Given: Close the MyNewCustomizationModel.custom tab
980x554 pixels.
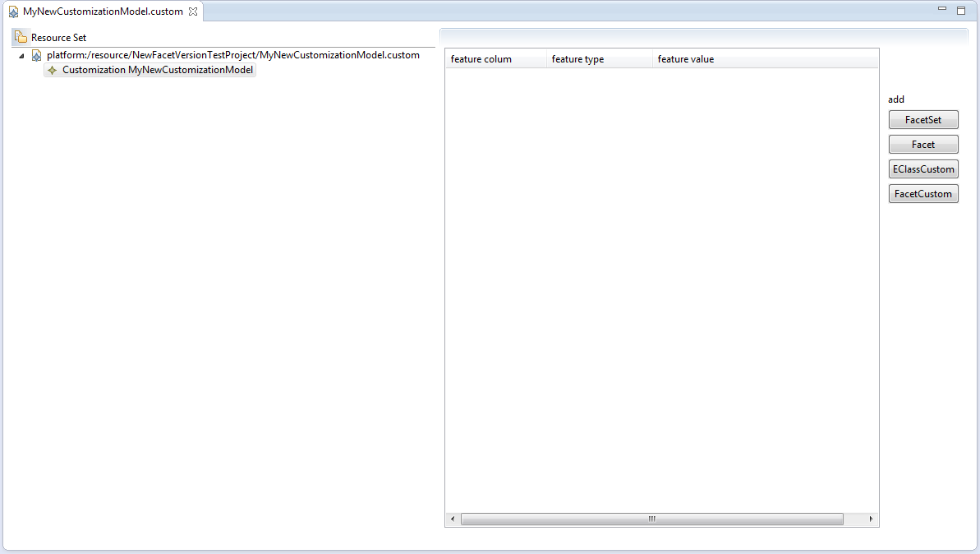Looking at the screenshot, I should coord(193,12).
